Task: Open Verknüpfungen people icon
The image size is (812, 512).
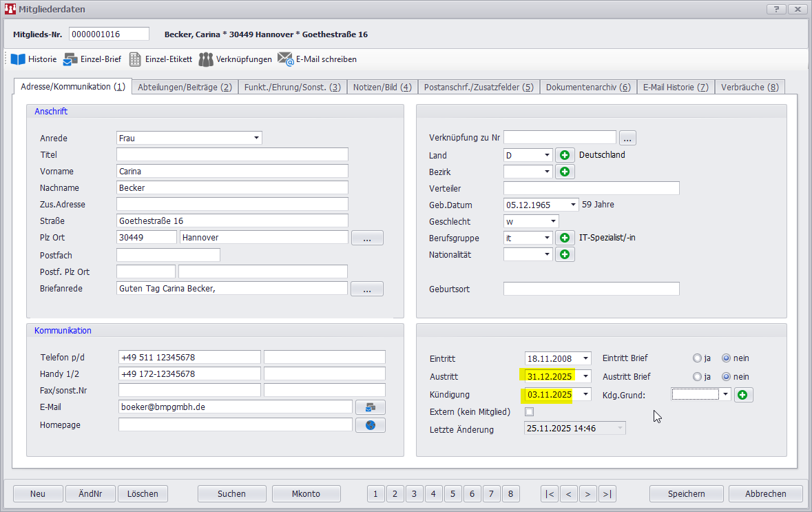Action: [206, 59]
